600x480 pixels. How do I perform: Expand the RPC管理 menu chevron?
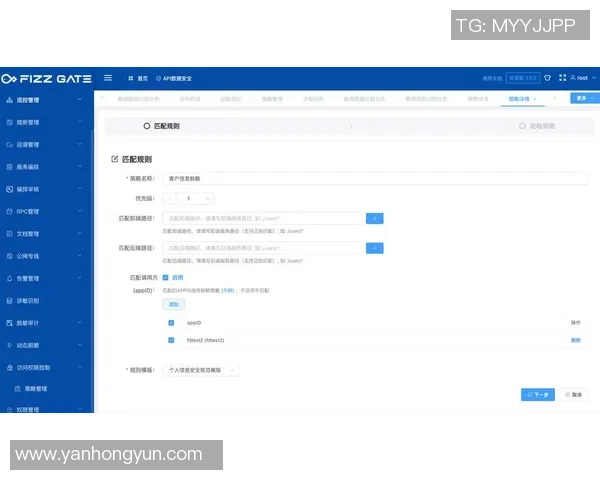click(80, 211)
